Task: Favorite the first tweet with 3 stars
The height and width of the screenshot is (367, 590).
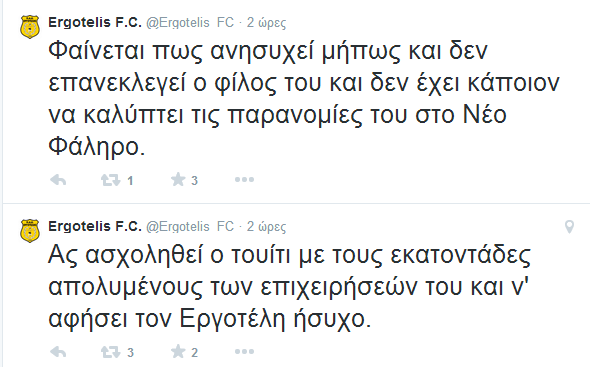Action: coord(178,180)
